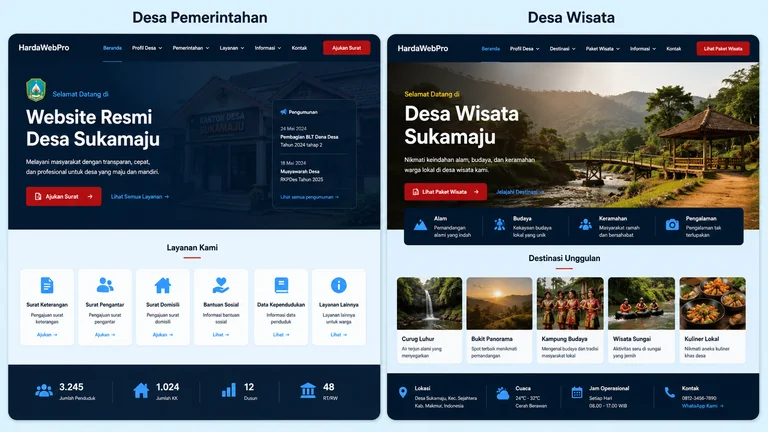Click Ajukan link under Surat Keterangan
Screen dimensions: 768x432
(x=47, y=335)
